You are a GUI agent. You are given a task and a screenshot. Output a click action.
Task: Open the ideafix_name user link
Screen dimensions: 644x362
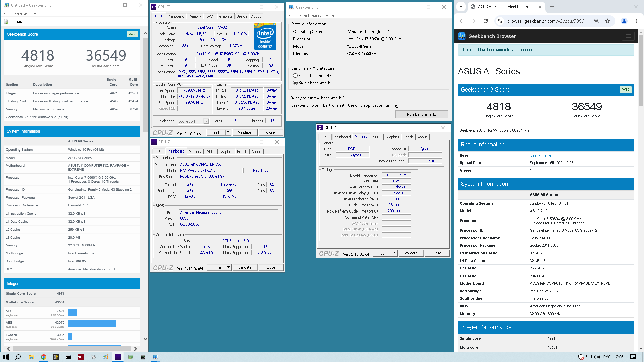tap(540, 155)
